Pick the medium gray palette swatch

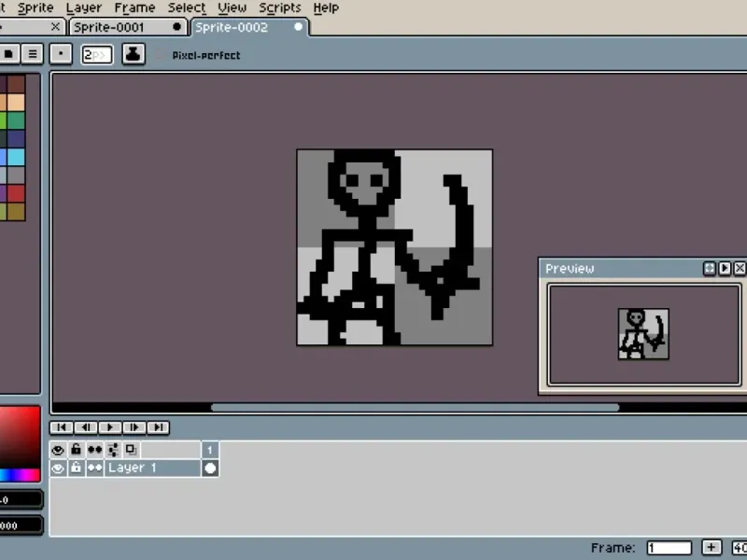pos(16,175)
